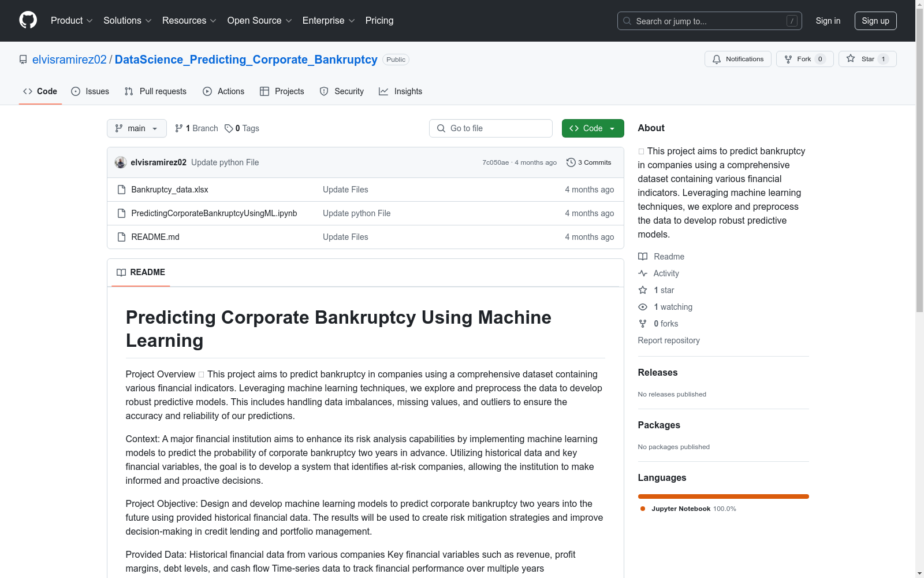Click file icon beside README.md
The width and height of the screenshot is (924, 578).
tap(121, 237)
